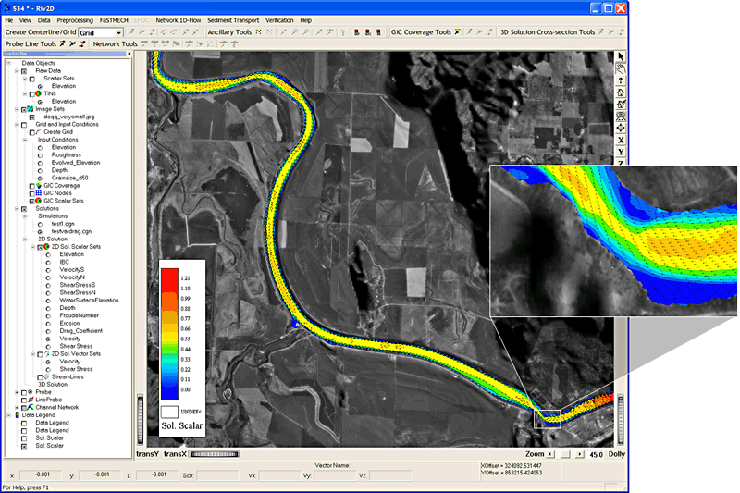Select the arrow pointer tool in right toolbar
This screenshot has height=493, width=740.
621,56
